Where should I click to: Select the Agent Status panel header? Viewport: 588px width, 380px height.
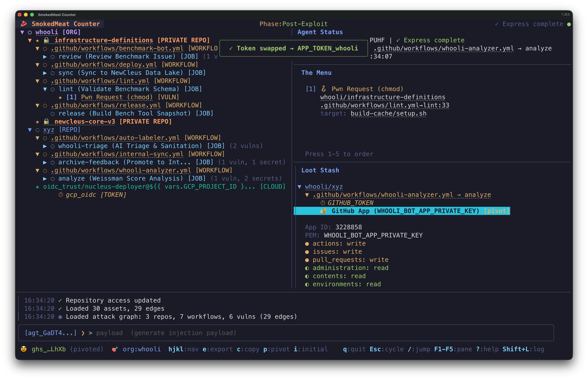[x=320, y=32]
